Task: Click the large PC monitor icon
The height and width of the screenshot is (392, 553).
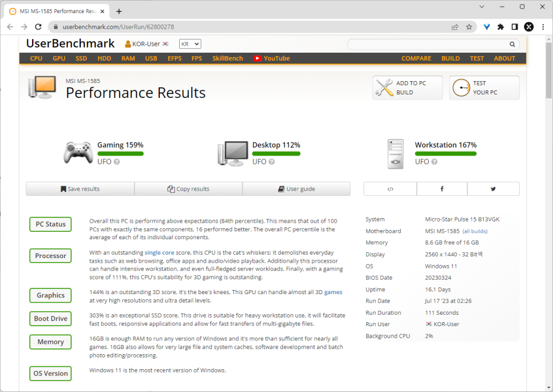Action: [x=42, y=87]
